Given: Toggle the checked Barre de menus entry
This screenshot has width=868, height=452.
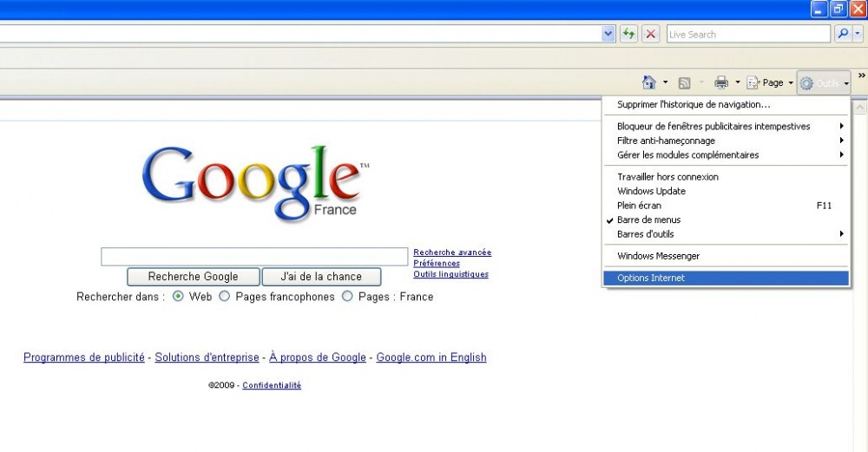Looking at the screenshot, I should 726,219.
